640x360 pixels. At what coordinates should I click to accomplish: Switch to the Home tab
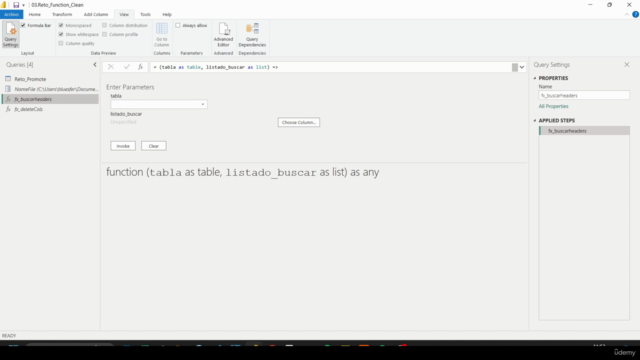(x=35, y=14)
